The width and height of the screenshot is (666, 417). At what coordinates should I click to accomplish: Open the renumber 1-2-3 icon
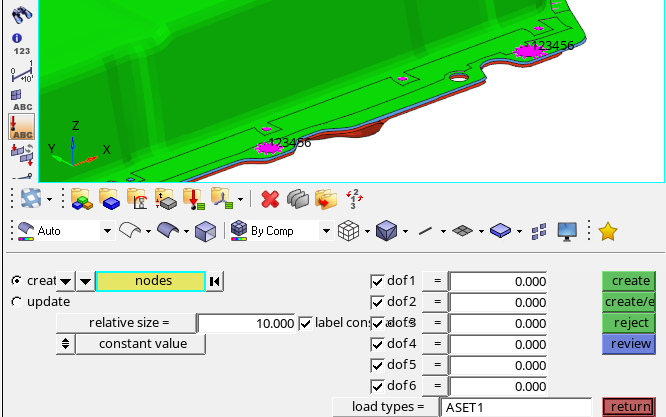coord(354,199)
